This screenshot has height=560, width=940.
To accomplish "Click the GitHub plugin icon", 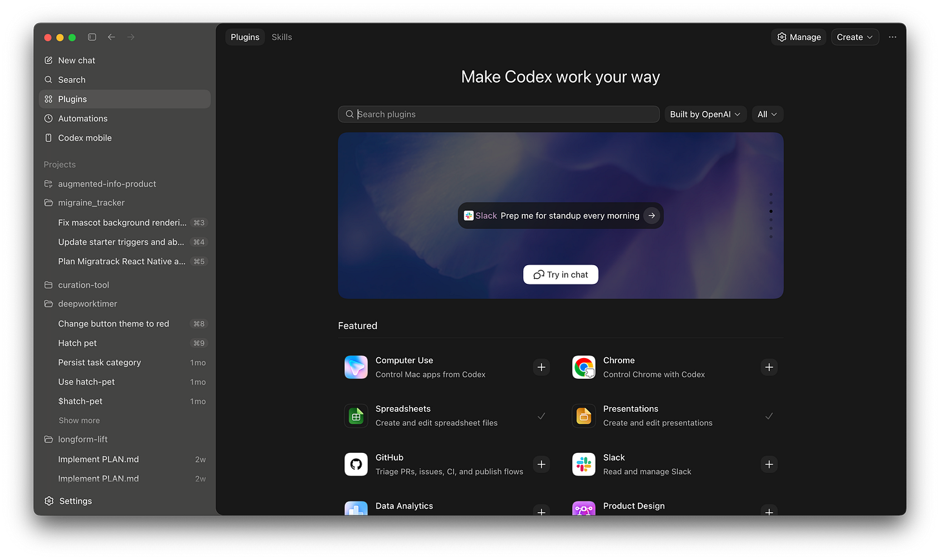I will [356, 465].
